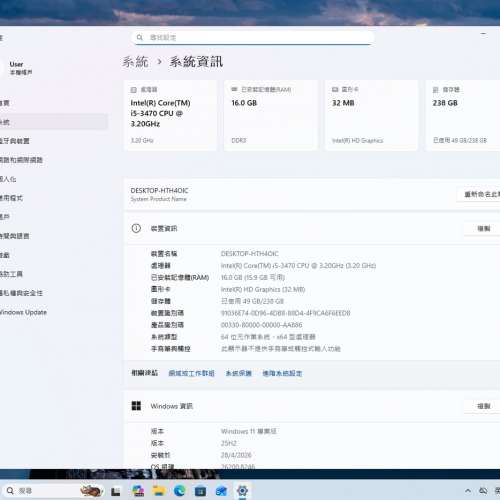
Task: Click the Settings gear icon on taskbar
Action: pyautogui.click(x=242, y=491)
